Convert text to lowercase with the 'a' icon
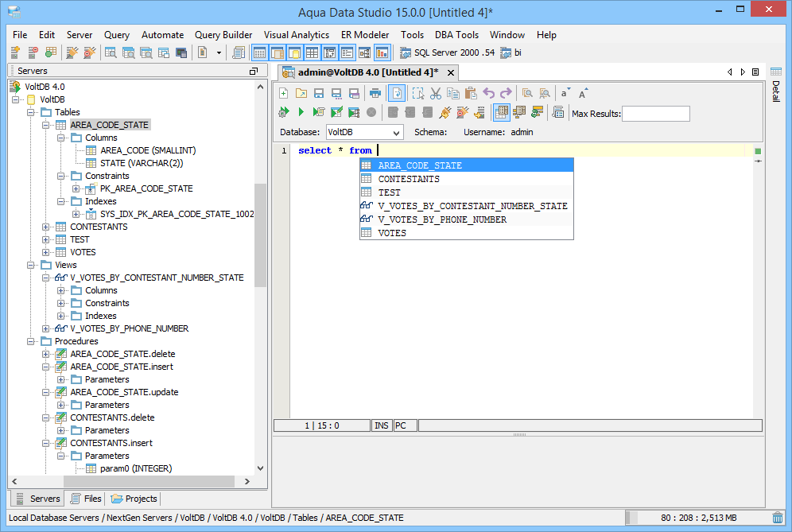The image size is (792, 532). 565,94
